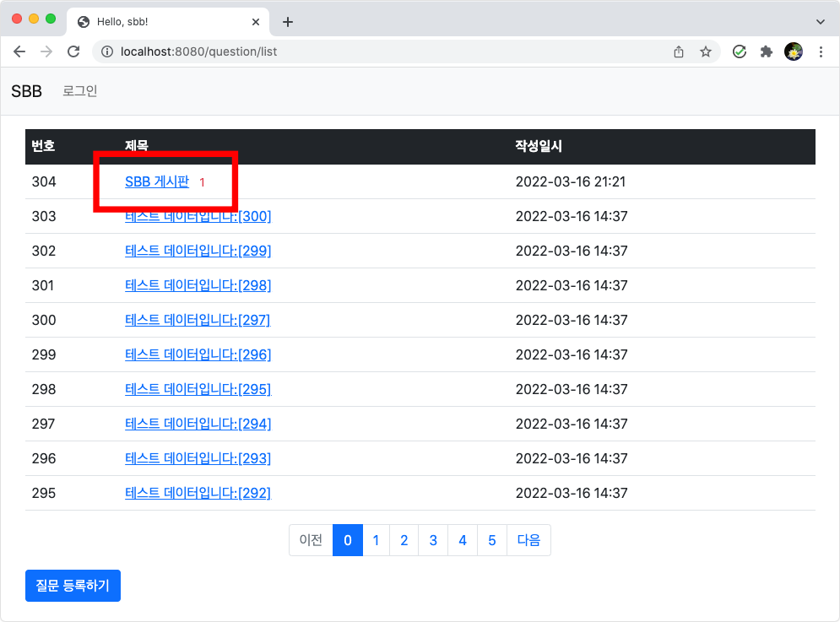
Task: Close the Hello, sbb! tab
Action: pyautogui.click(x=256, y=22)
